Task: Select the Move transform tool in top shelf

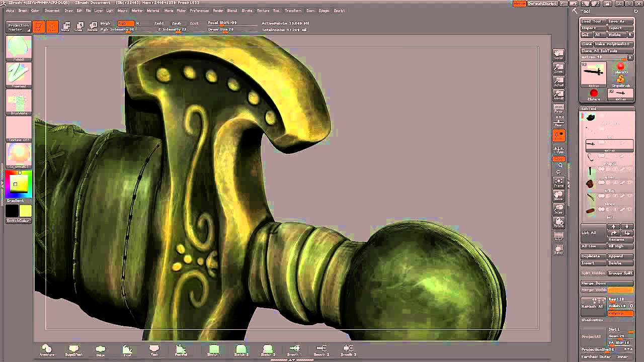Action: pos(65,27)
